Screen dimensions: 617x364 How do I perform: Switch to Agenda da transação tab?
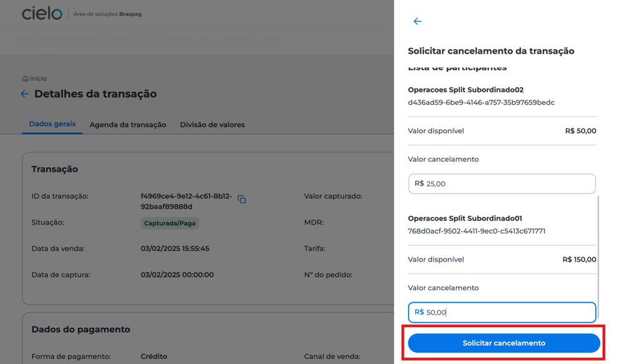[x=128, y=125]
